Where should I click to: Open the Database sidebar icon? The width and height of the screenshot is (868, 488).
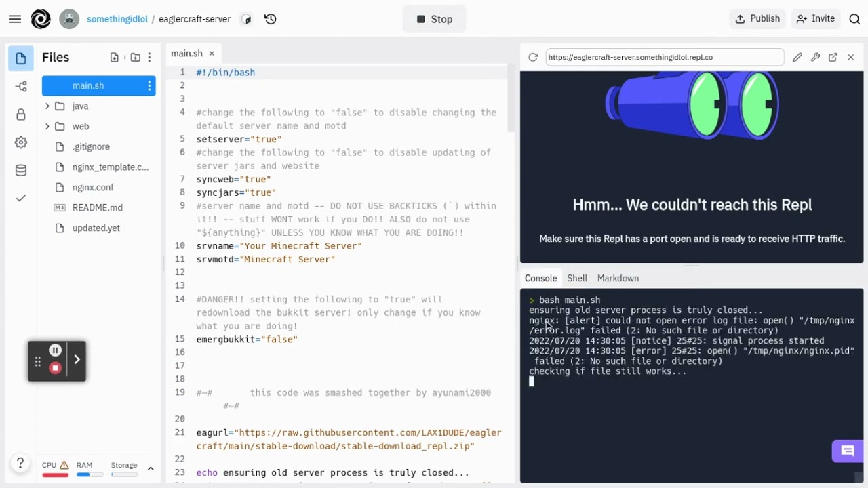[x=21, y=171]
